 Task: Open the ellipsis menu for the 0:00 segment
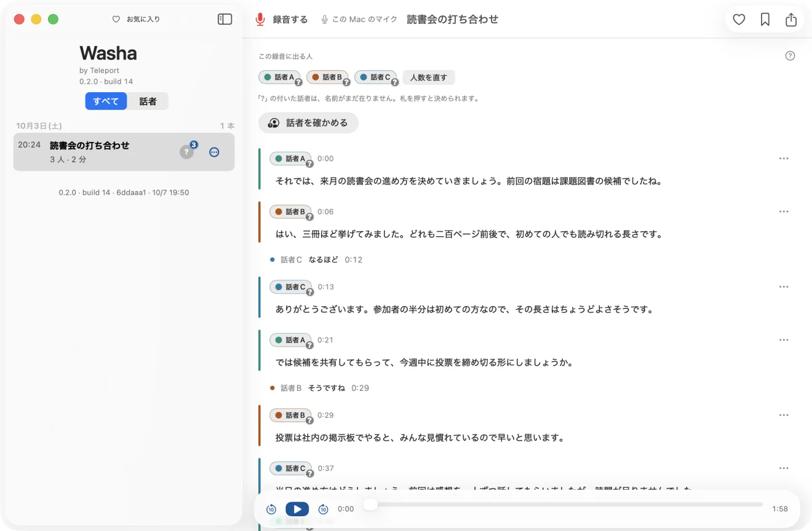point(784,159)
